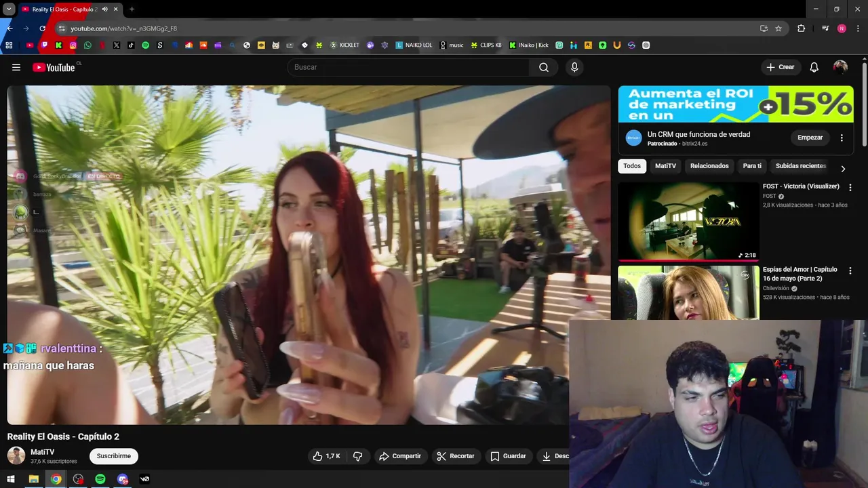
Task: Show more filter chips with right arrow
Action: (843, 169)
